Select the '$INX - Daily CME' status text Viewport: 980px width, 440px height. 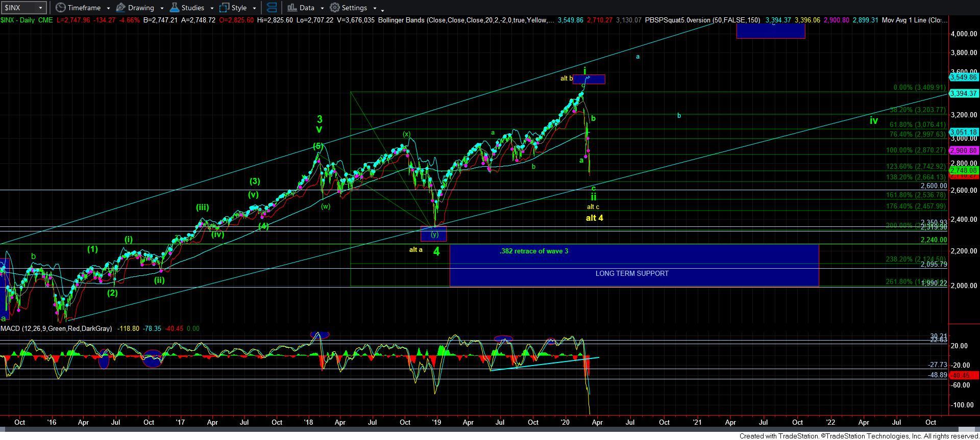tap(27, 20)
